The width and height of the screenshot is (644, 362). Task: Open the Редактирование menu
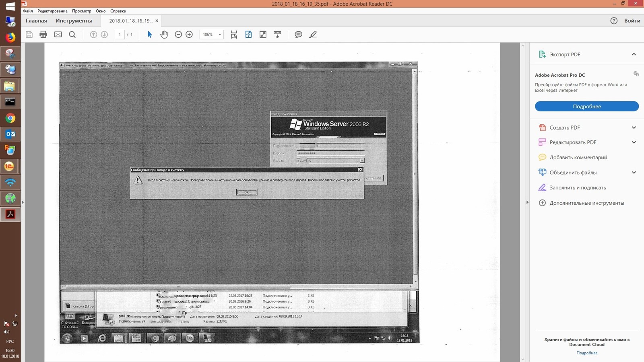point(52,11)
